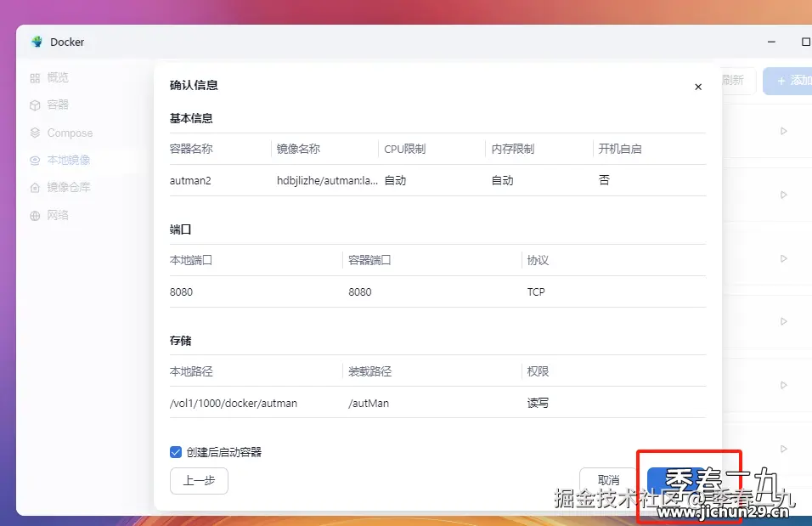Maximize the Docker window
This screenshot has height=526, width=812.
(x=805, y=42)
